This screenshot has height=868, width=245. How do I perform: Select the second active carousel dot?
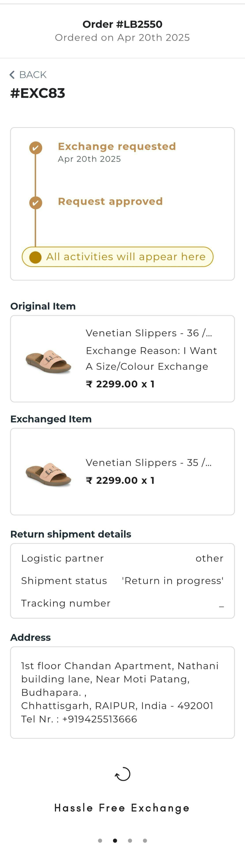click(115, 840)
